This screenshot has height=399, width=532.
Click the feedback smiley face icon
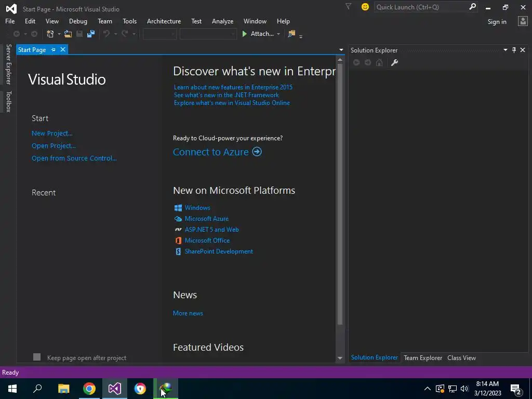coord(365,7)
